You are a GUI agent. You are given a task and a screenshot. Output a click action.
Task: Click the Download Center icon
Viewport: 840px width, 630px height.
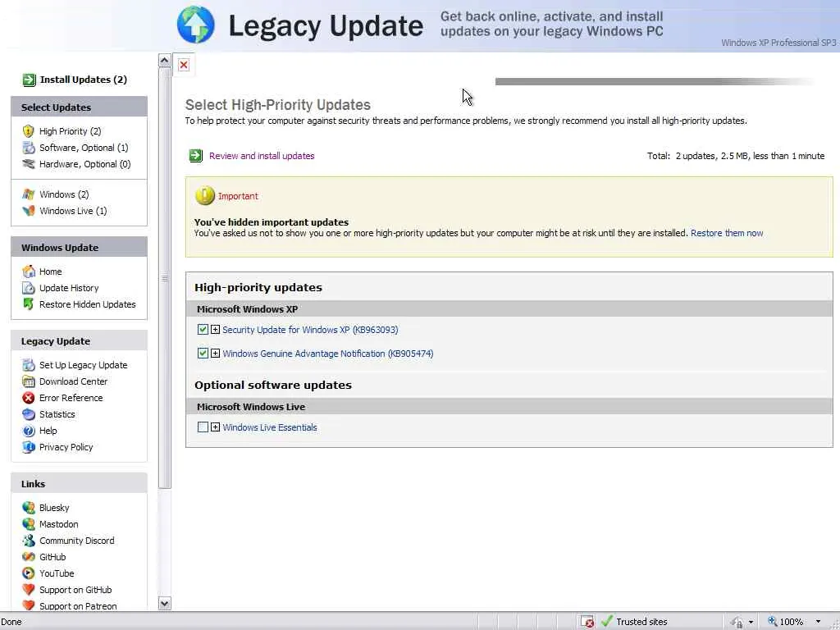tap(29, 381)
